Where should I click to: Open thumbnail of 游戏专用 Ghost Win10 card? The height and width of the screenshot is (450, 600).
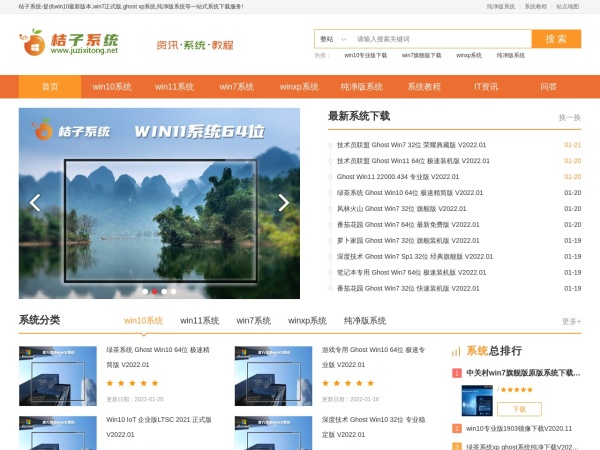(x=273, y=376)
